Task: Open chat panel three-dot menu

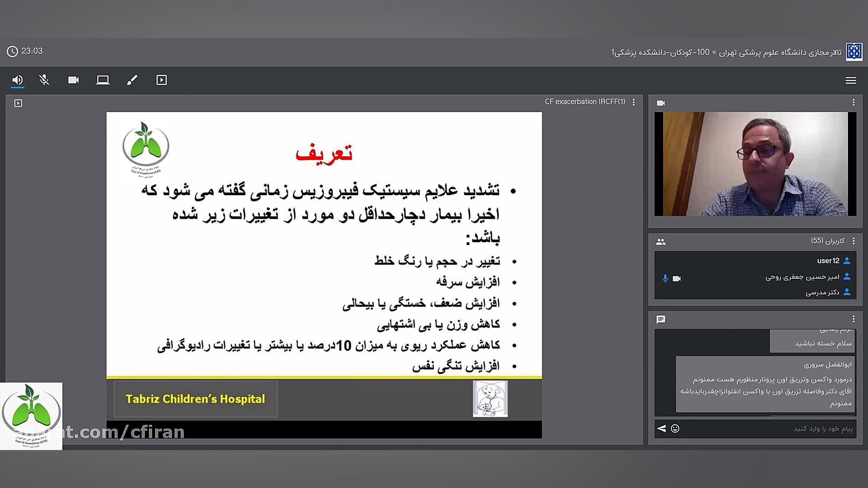Action: (x=853, y=319)
